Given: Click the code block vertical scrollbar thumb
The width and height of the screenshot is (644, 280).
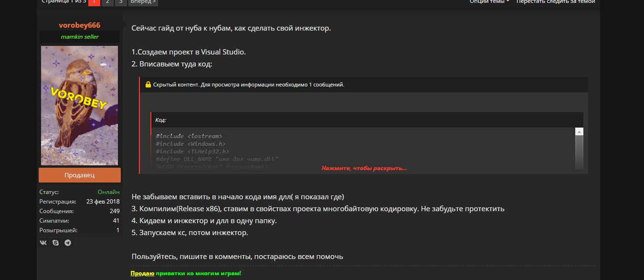Looking at the screenshot, I should 579,152.
